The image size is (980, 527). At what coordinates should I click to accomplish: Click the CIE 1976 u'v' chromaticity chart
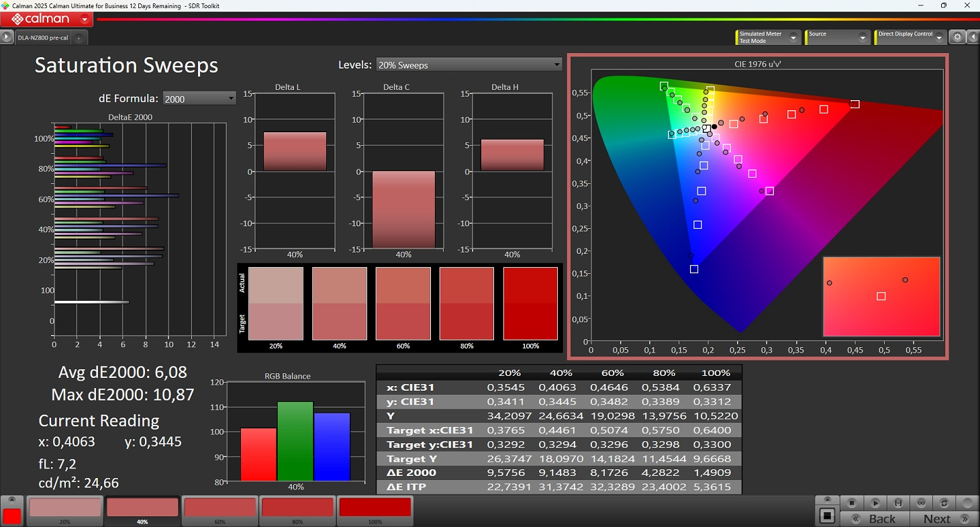(757, 207)
